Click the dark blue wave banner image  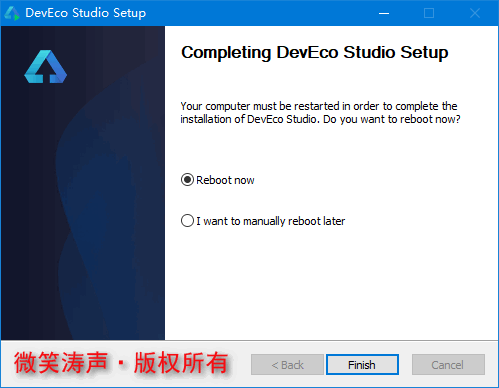[x=83, y=183]
